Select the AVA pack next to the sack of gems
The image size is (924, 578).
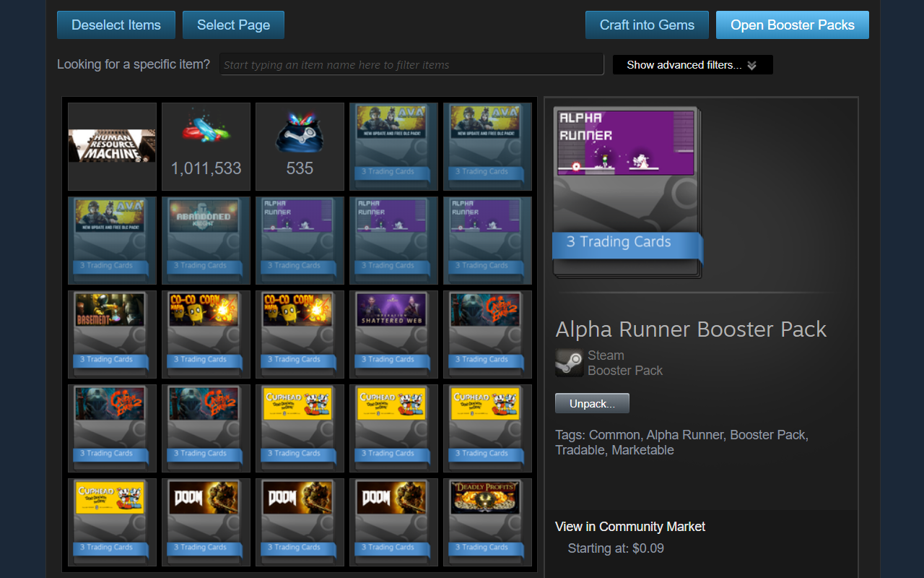393,147
